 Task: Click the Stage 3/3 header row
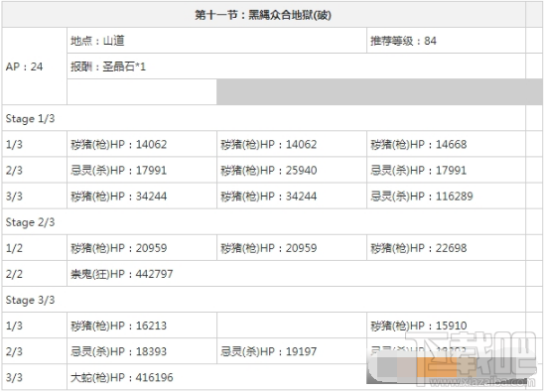click(x=264, y=300)
